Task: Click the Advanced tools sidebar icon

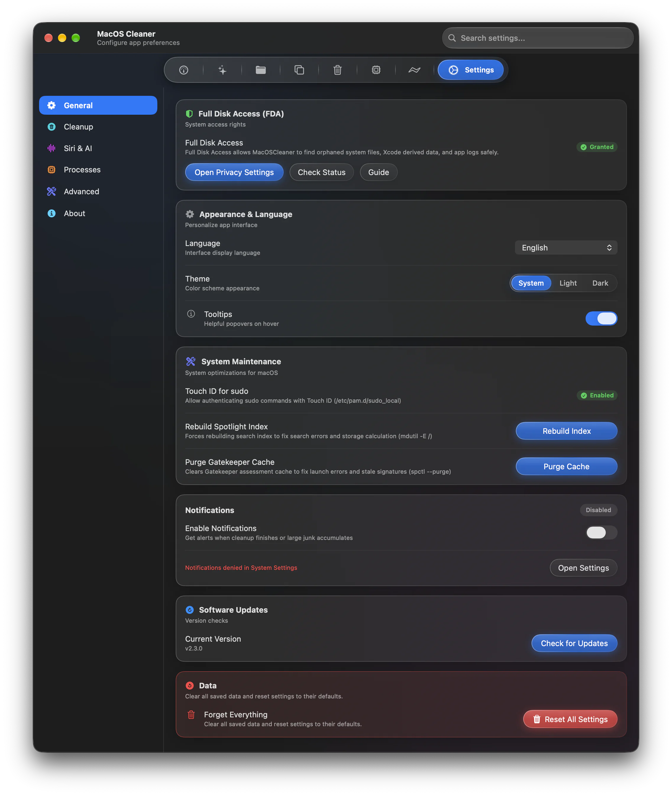Action: 51,192
